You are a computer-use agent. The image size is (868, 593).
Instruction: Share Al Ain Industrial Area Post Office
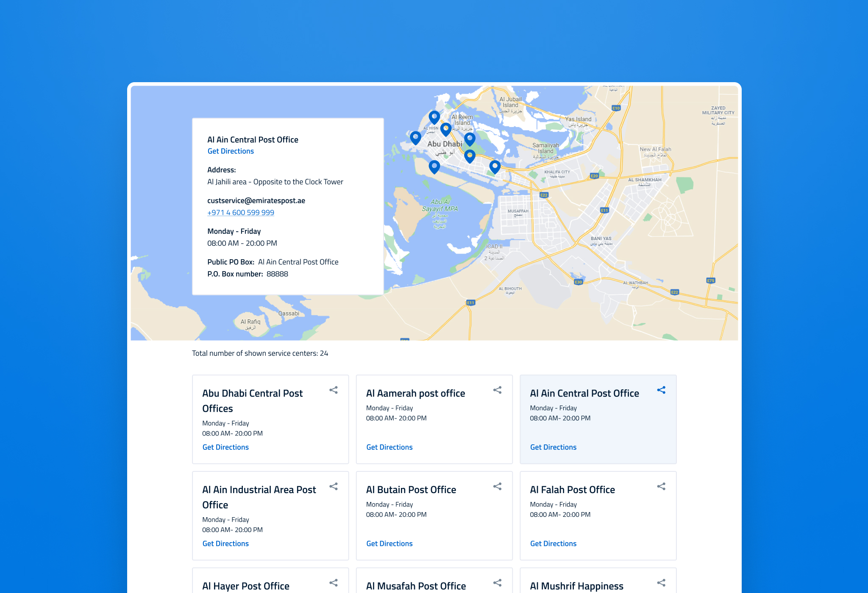[334, 487]
